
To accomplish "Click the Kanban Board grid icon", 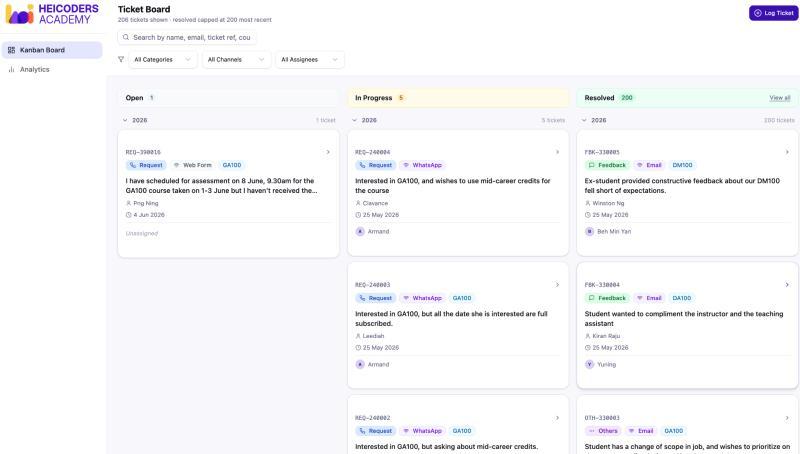I will pyautogui.click(x=11, y=50).
